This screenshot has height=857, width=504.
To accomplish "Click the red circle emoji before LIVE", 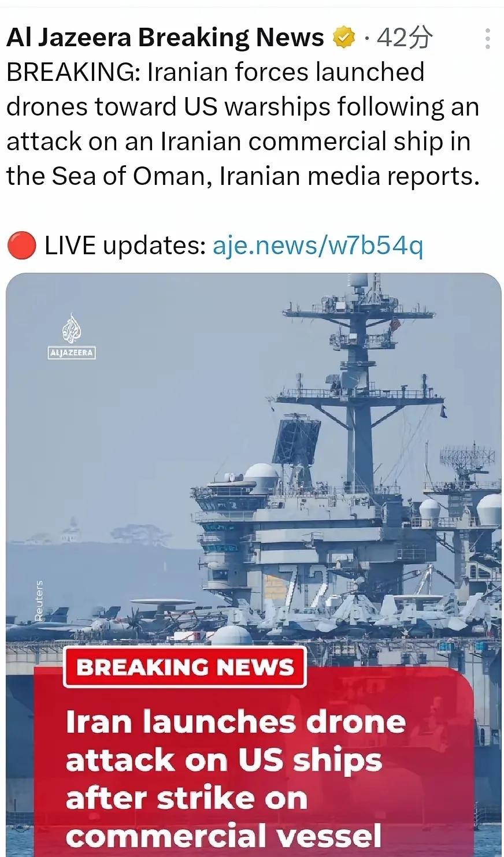I will point(22,246).
